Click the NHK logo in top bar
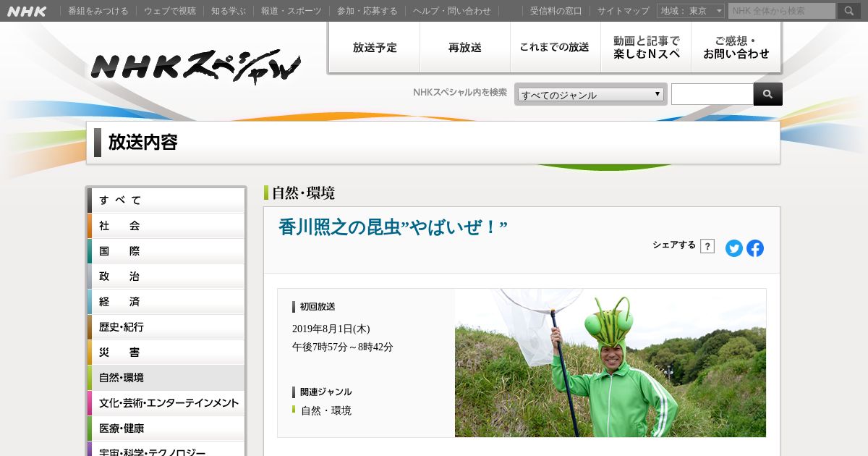This screenshot has width=868, height=456. coord(27,11)
